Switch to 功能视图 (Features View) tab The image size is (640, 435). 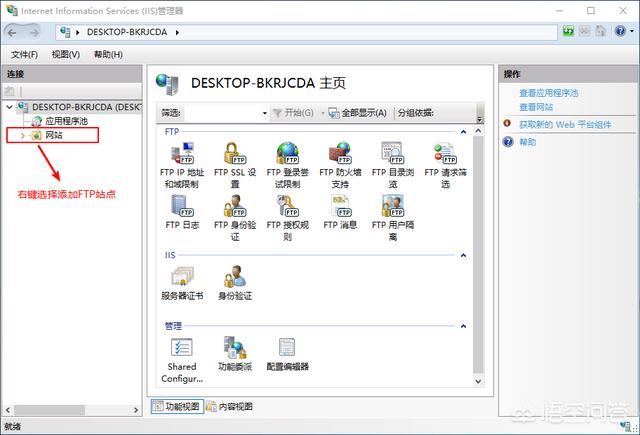(x=177, y=406)
